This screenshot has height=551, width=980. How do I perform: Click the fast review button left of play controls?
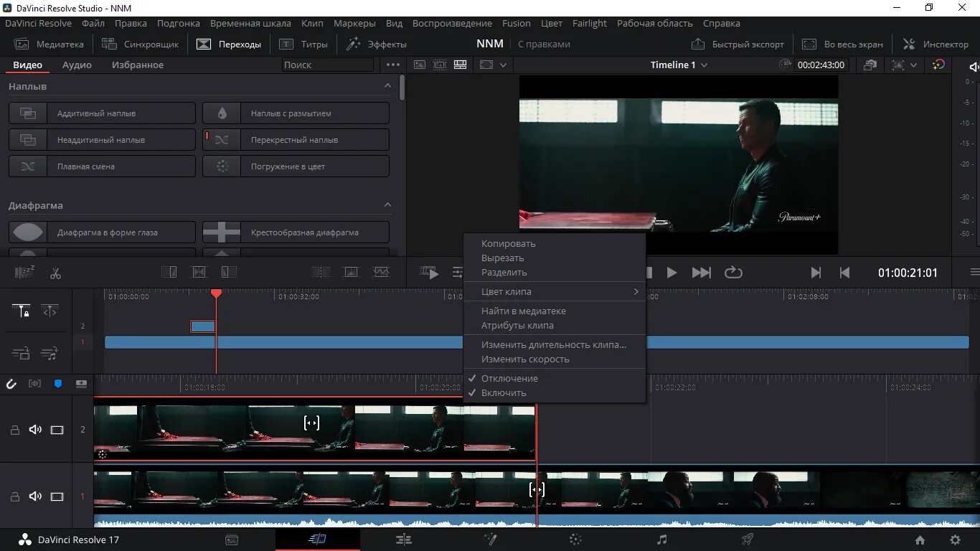pos(429,273)
